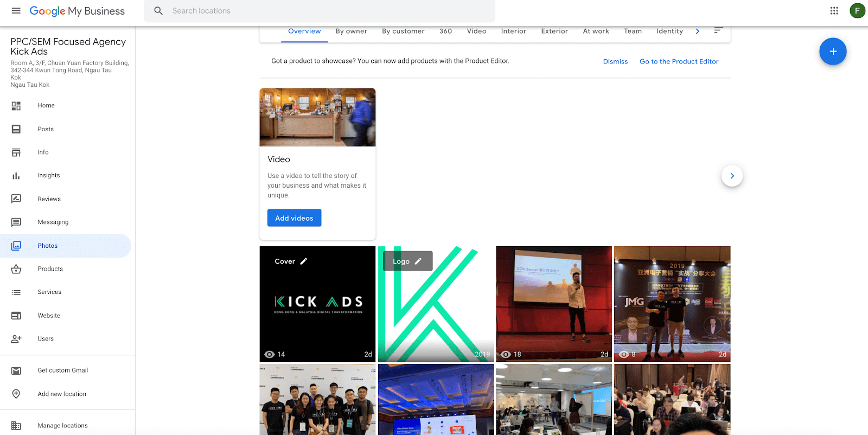Open the Exterior tab

[x=554, y=31]
